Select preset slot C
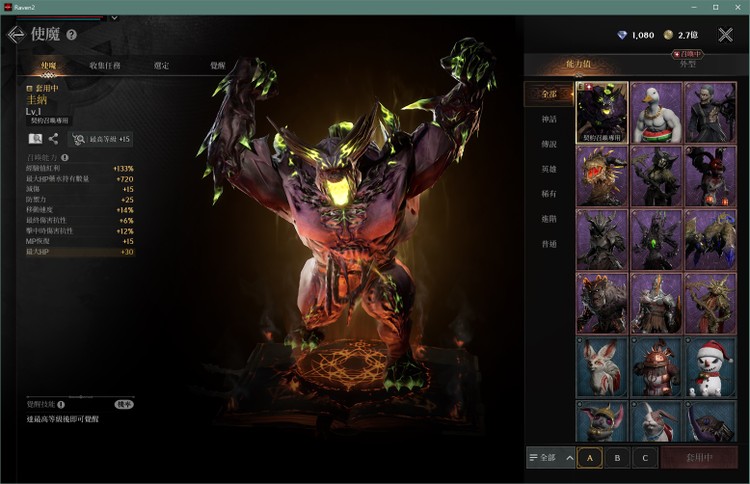The width and height of the screenshot is (750, 484). [x=645, y=458]
